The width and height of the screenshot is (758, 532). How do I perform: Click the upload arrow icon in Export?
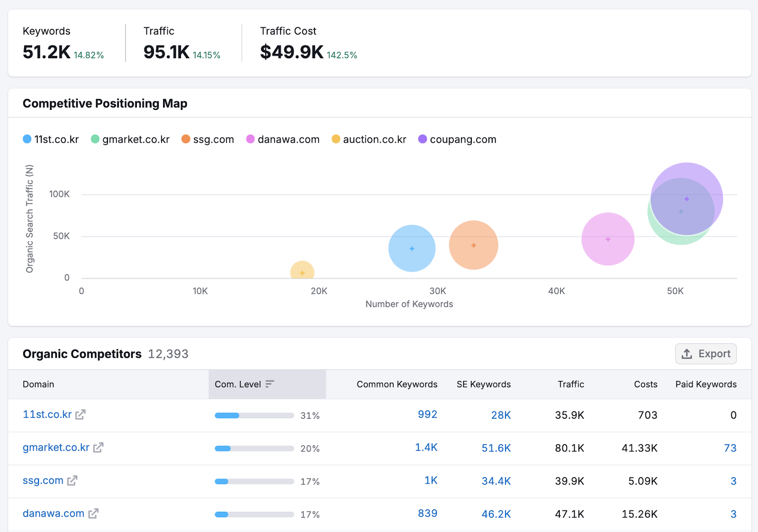(687, 354)
